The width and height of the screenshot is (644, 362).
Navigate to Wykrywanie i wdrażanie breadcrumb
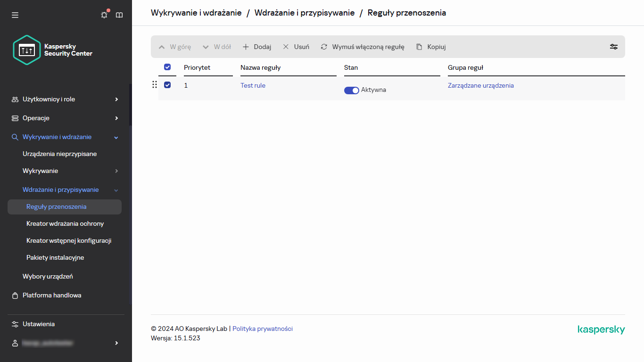click(196, 13)
